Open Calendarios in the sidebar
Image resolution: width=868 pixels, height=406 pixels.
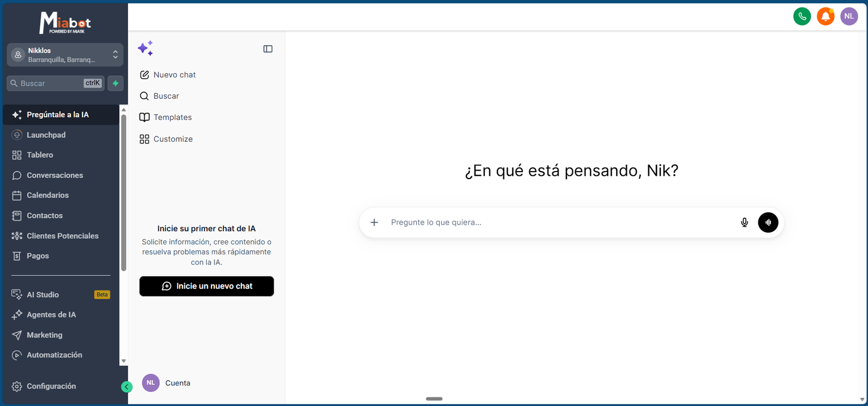[x=61, y=195]
